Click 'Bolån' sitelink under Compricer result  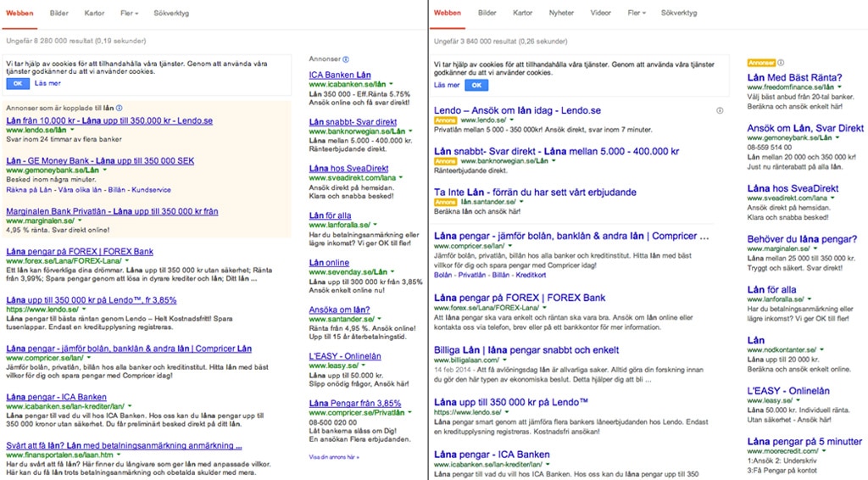442,275
